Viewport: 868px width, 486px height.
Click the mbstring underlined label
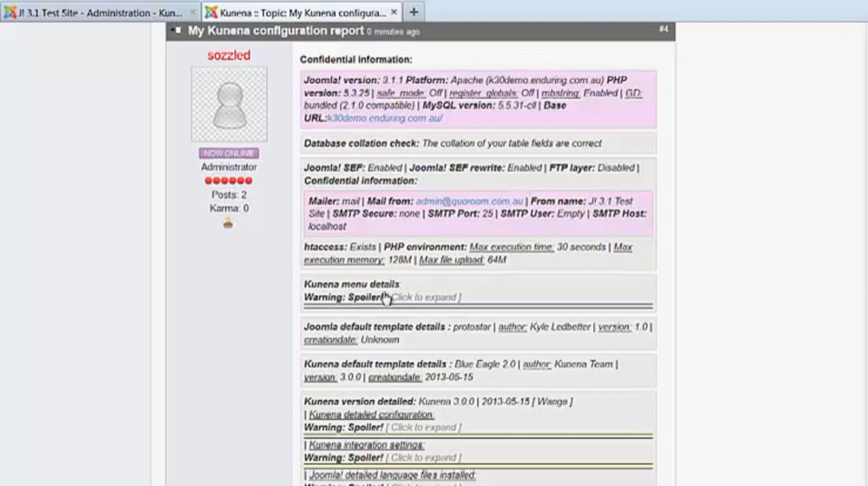point(561,93)
